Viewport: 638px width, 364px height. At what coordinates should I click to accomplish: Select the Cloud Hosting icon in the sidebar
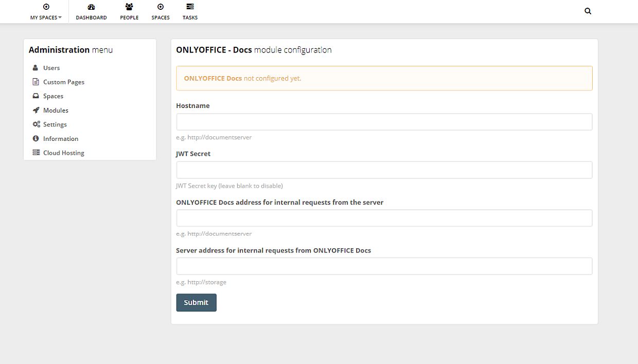tap(36, 152)
